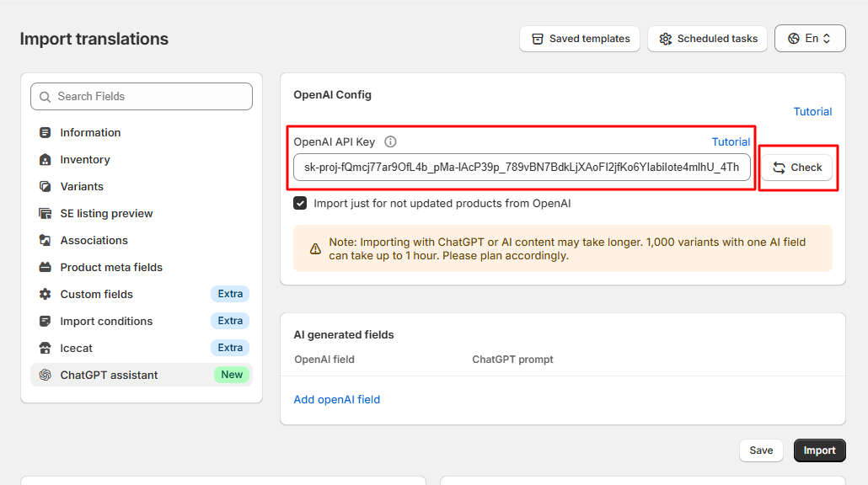Select ChatGPT assistant item

pyautogui.click(x=142, y=375)
